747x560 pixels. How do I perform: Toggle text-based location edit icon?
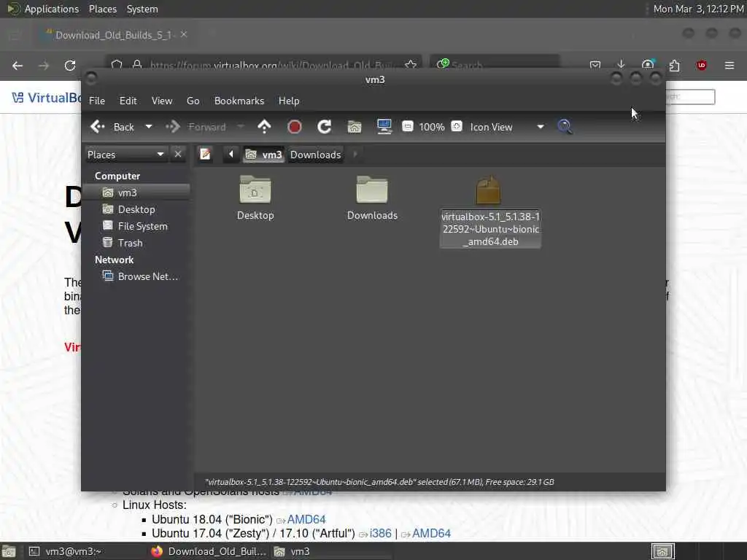pyautogui.click(x=205, y=155)
